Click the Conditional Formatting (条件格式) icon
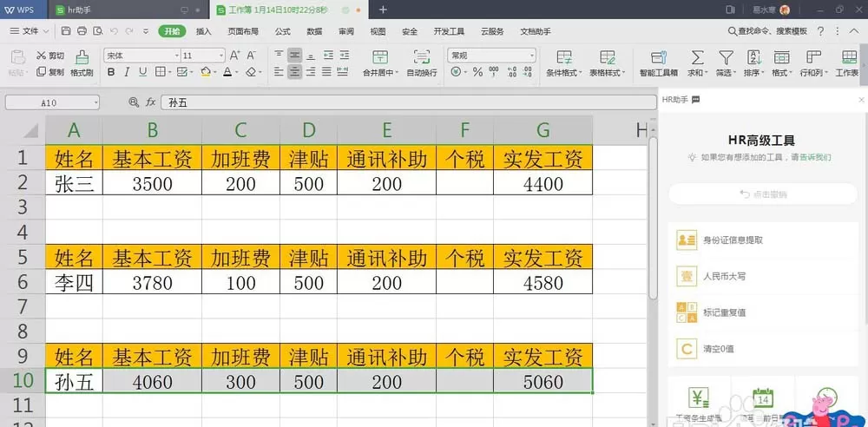This screenshot has height=427, width=868. [x=564, y=57]
